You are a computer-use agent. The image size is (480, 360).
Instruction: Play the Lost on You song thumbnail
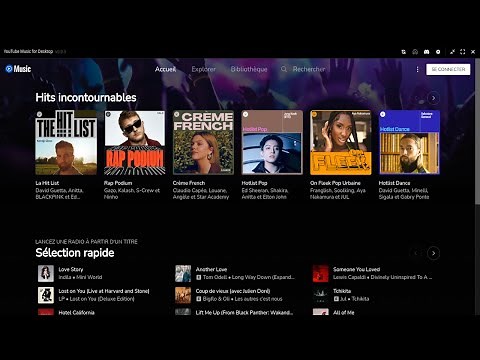click(x=46, y=295)
